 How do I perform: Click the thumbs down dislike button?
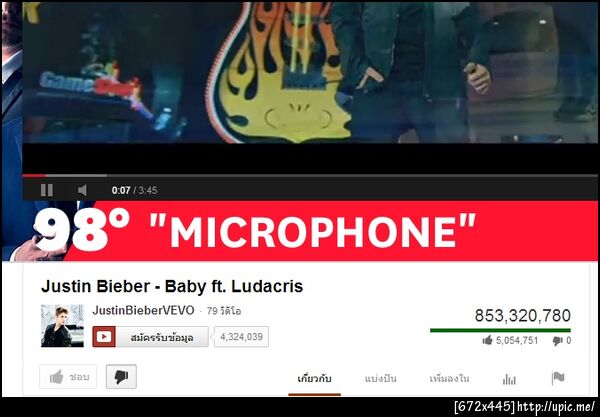[121, 377]
